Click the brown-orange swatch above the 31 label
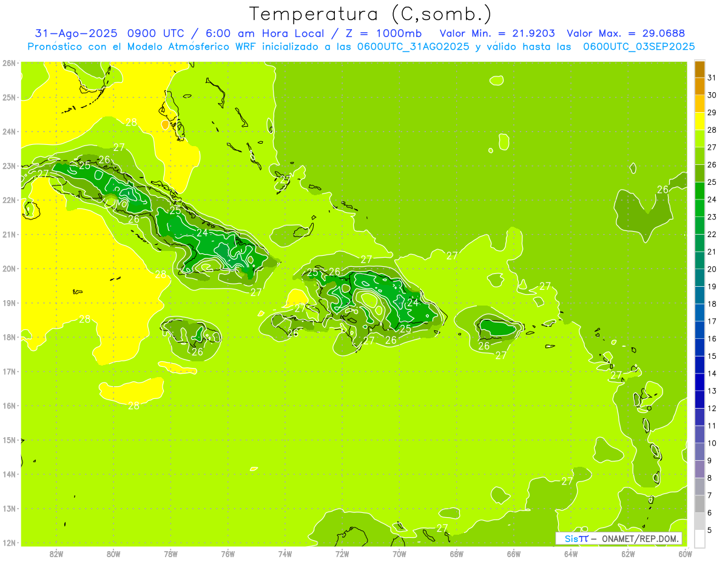The width and height of the screenshot is (728, 562). (699, 69)
